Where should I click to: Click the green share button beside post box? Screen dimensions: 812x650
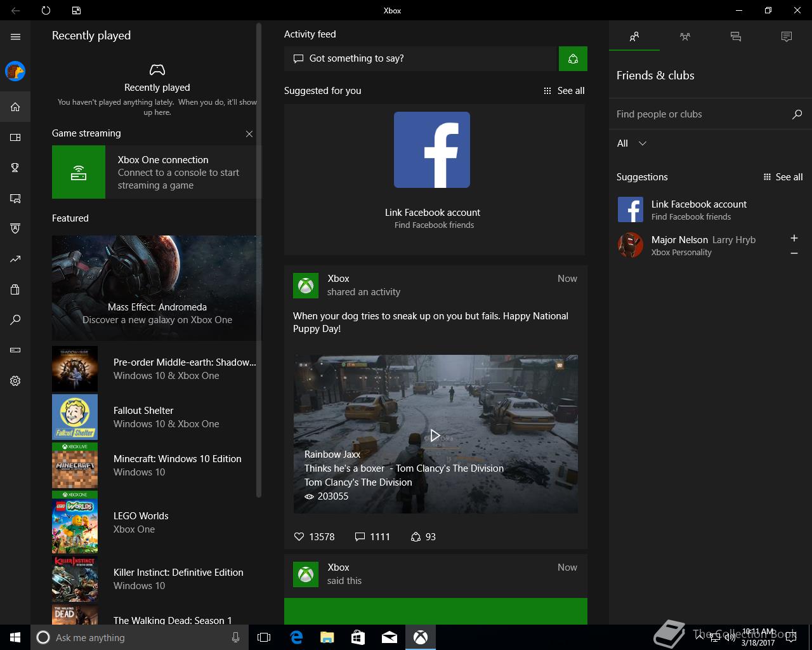tap(573, 58)
